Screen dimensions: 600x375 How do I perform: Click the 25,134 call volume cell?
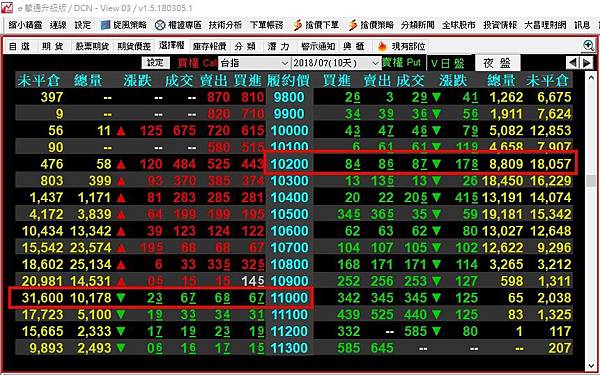90,264
